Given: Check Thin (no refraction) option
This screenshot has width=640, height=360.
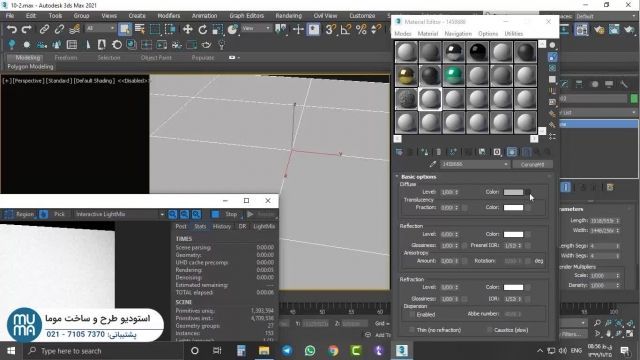Looking at the screenshot, I should point(412,329).
